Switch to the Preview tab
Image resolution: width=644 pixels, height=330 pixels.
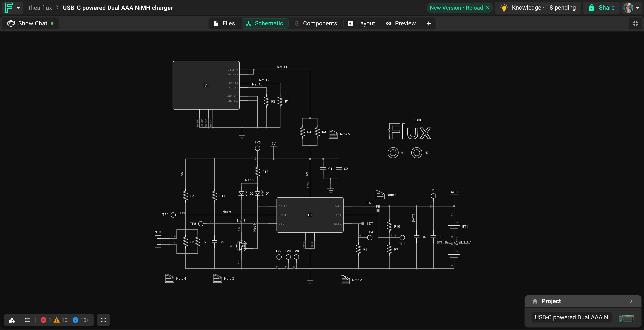tap(401, 23)
